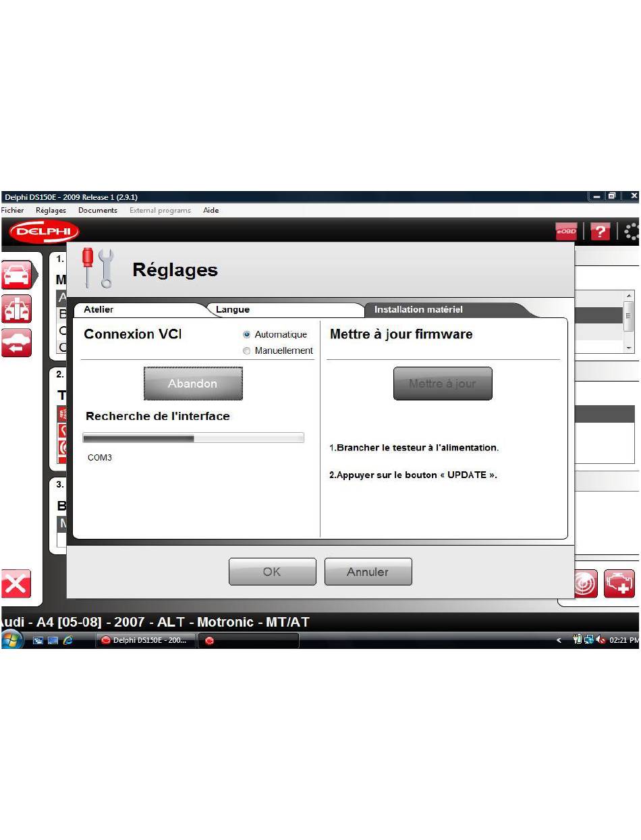Open the Windows Start menu orb
641x840 pixels.
12,639
